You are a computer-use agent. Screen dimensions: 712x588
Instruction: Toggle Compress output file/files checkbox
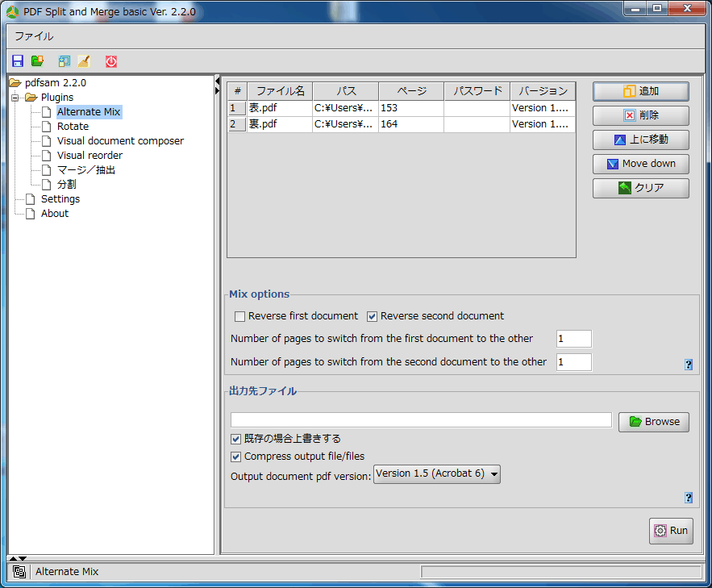point(236,457)
